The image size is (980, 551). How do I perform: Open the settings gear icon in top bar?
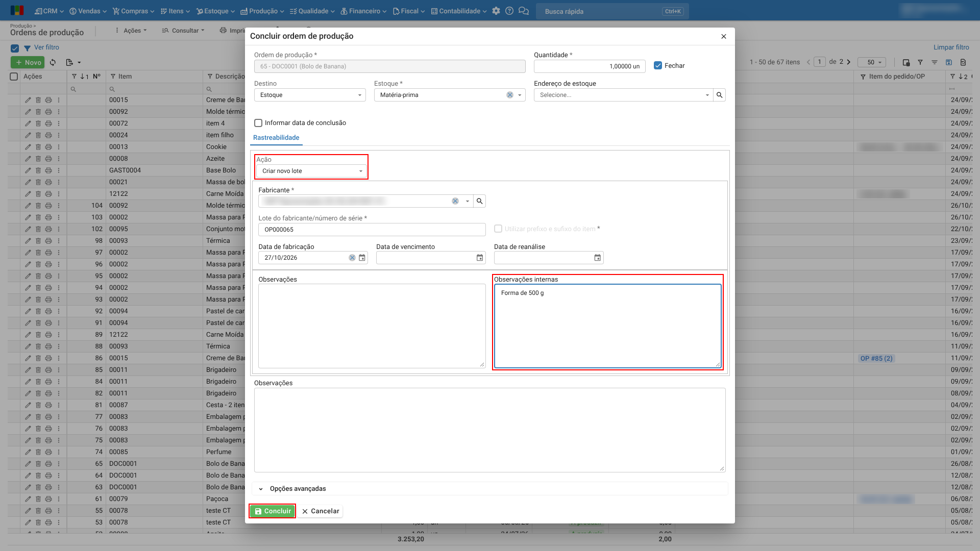(496, 11)
